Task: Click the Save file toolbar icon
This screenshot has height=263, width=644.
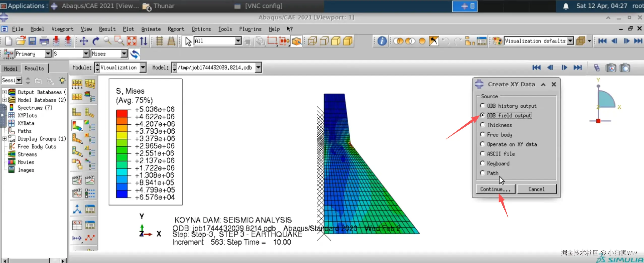Action: [32, 41]
